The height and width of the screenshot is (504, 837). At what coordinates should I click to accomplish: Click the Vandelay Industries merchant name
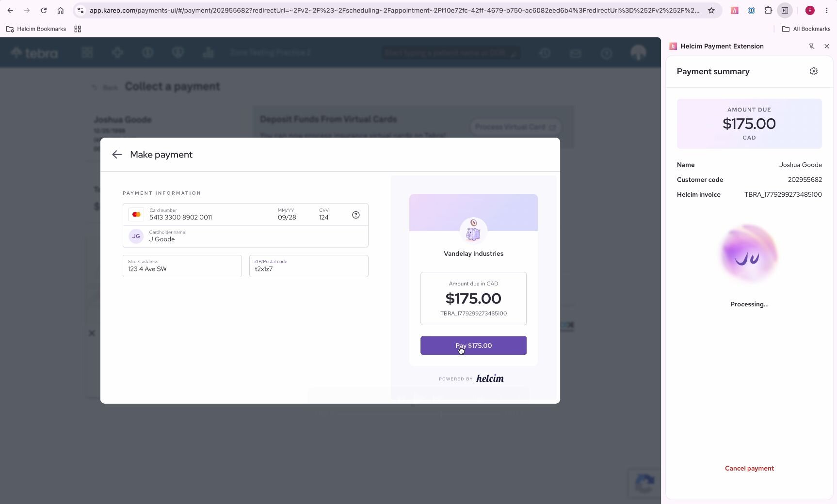click(473, 253)
